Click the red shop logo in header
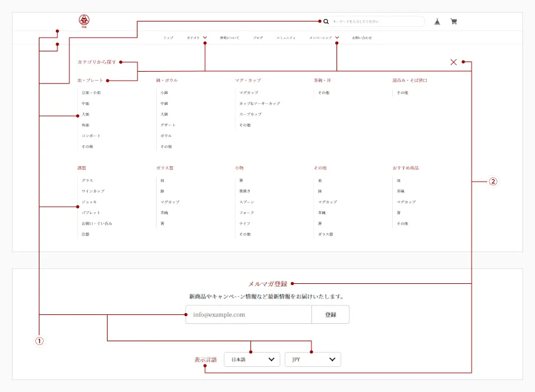 click(x=84, y=21)
